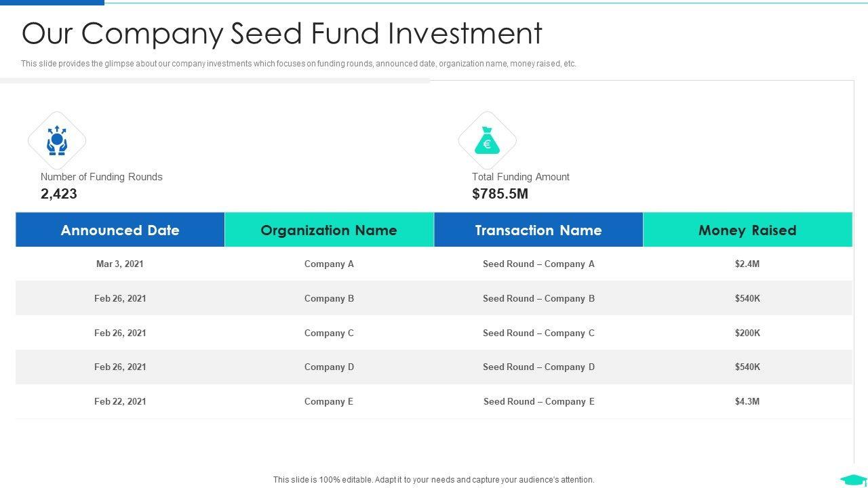Screen dimensions: 868x488
Task: Select the 2,423 funding rounds value
Action: pyautogui.click(x=59, y=194)
